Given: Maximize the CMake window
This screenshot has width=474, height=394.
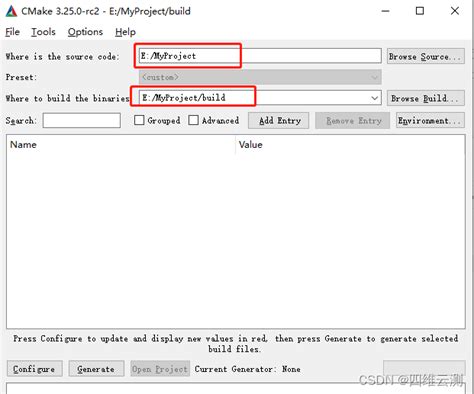Looking at the screenshot, I should point(420,11).
